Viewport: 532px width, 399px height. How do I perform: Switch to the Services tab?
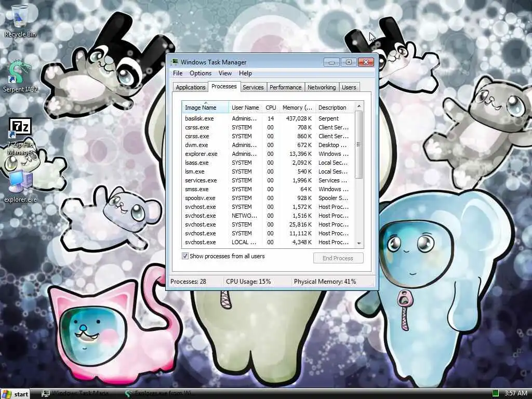point(253,87)
